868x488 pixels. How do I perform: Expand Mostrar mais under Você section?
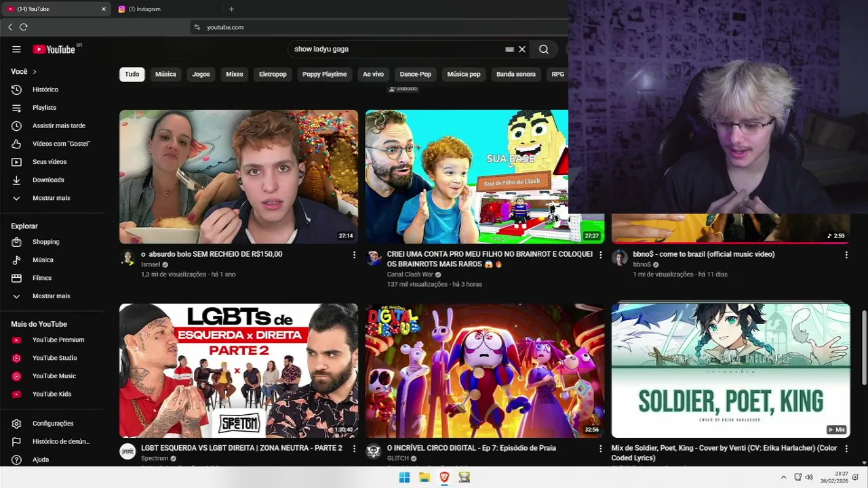(x=53, y=198)
